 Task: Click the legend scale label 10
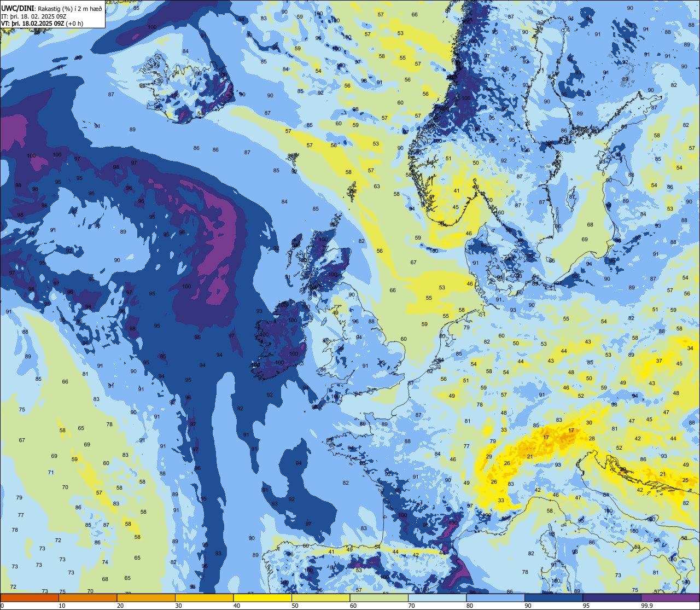[62, 606]
